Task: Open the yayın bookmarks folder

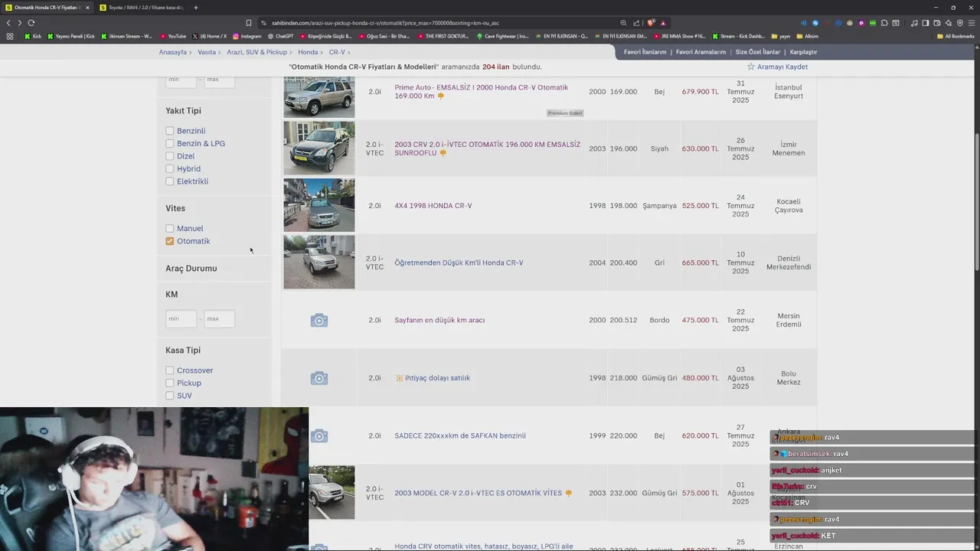Action: (x=781, y=36)
